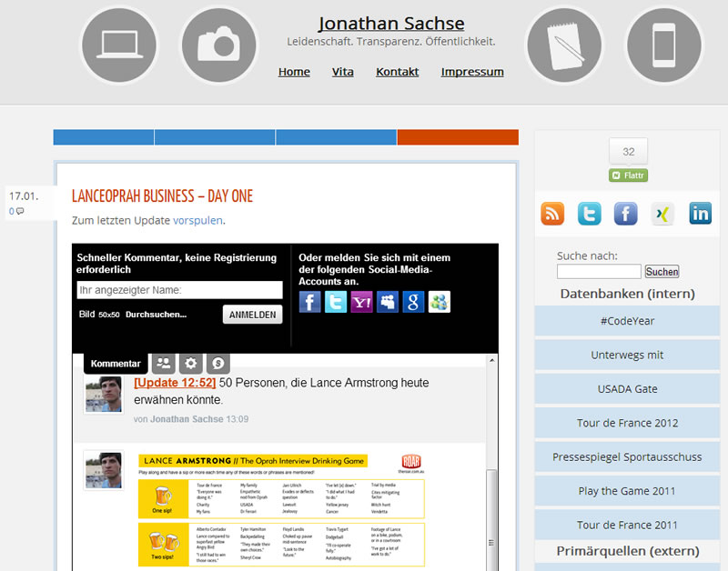Open the Facebook profile icon in sidebar
The image size is (728, 571).
[626, 214]
